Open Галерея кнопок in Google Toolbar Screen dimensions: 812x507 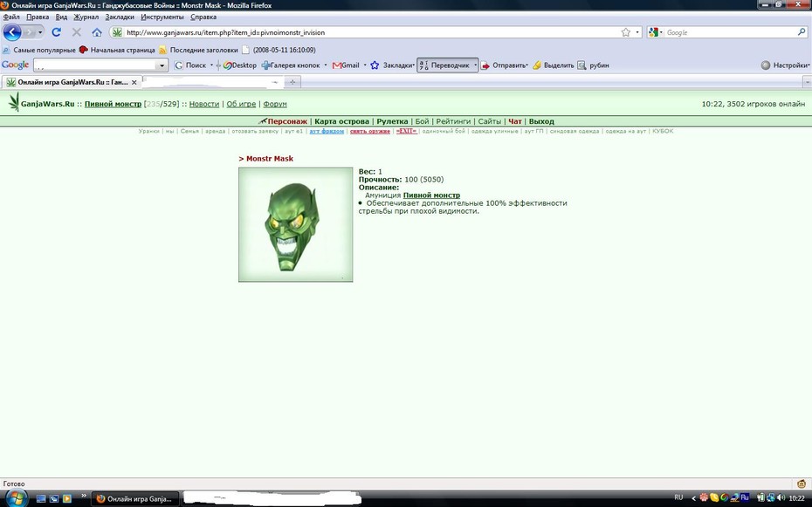coord(291,65)
